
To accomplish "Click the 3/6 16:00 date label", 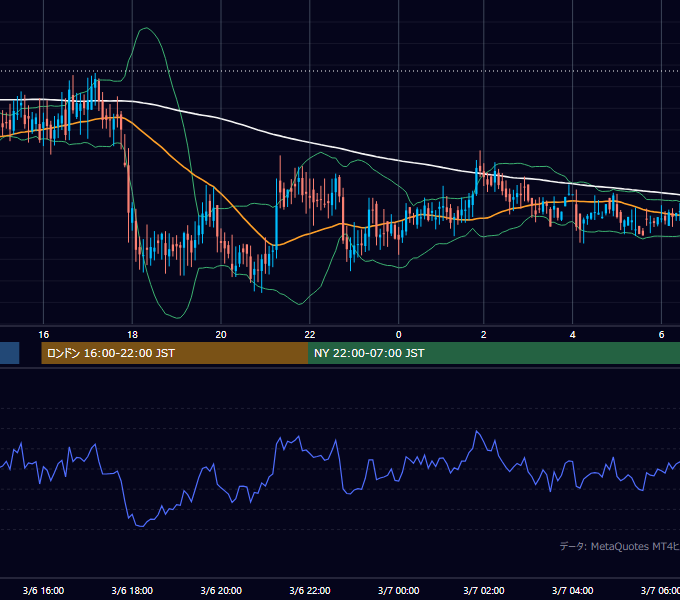I will (43, 590).
